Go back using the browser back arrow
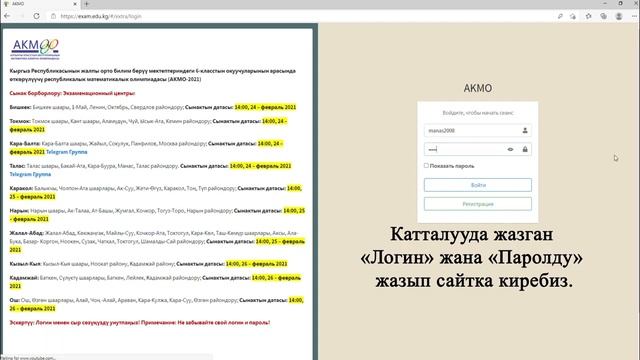 [x=7, y=16]
